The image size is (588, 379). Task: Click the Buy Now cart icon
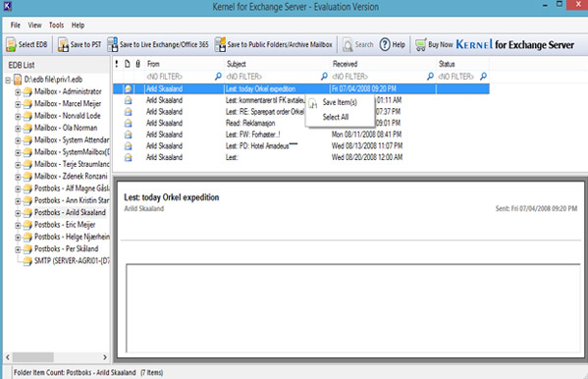click(x=420, y=44)
